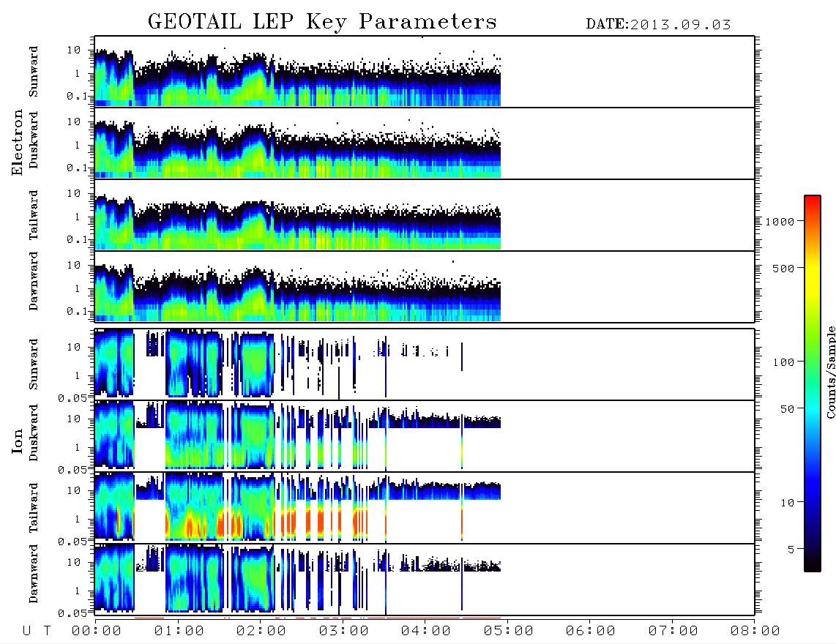Select the Ion Tailward spectrogram panel
This screenshot has width=836, height=644.
pos(425,508)
